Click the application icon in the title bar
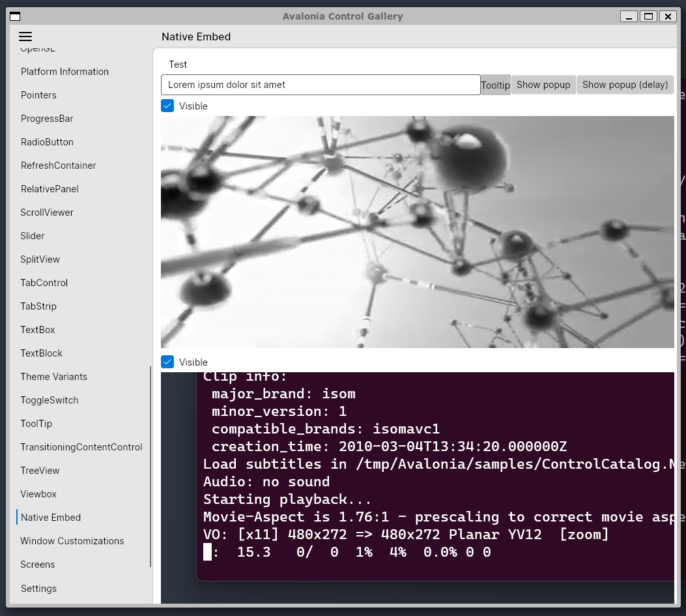The height and width of the screenshot is (616, 686). click(14, 16)
